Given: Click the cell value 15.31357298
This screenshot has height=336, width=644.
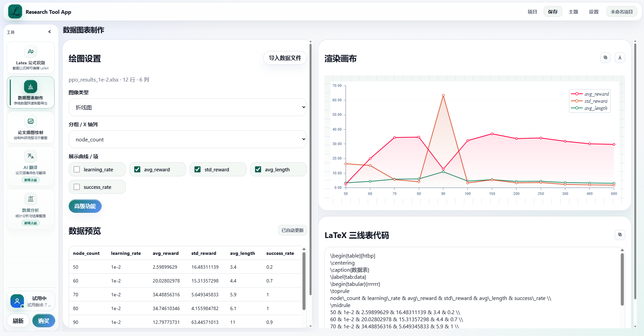Looking at the screenshot, I should (205, 281).
